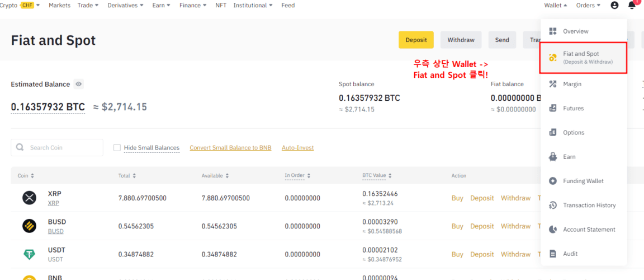This screenshot has width=644, height=280.
Task: Click Buy in the USDT row
Action: 457,254
